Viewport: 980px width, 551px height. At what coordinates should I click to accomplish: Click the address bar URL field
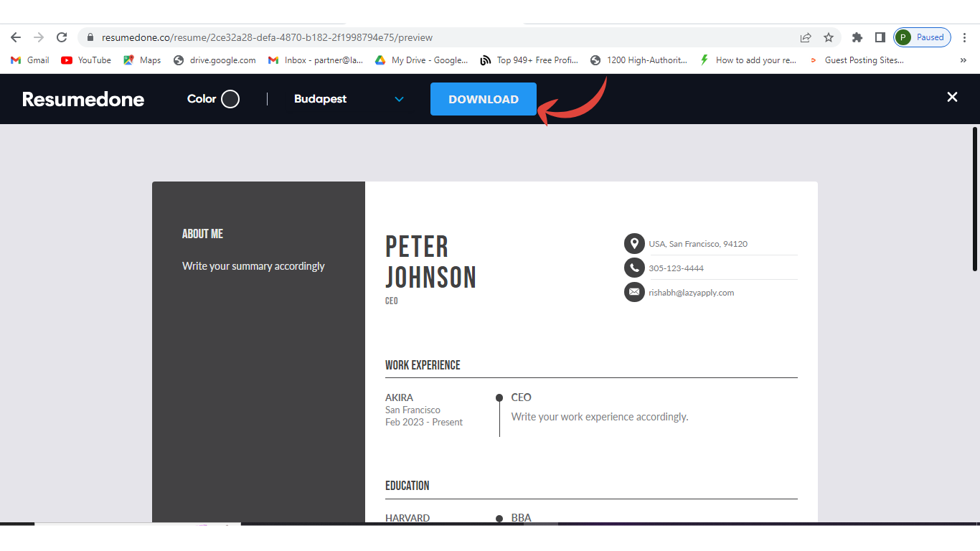tap(430, 37)
